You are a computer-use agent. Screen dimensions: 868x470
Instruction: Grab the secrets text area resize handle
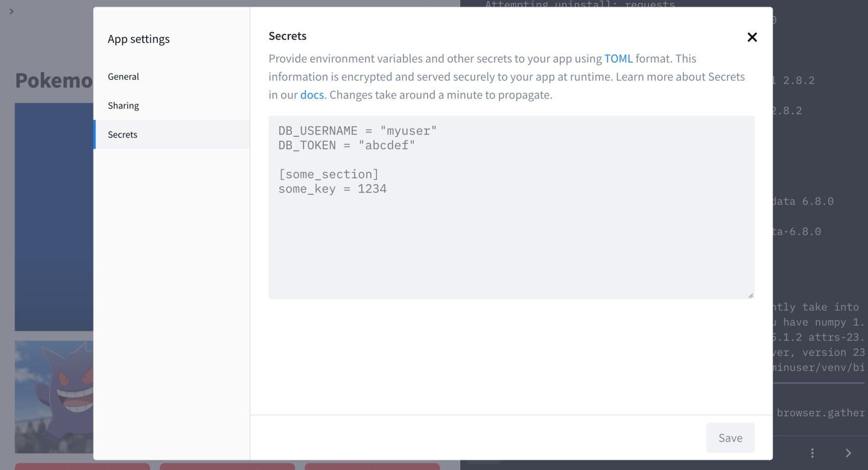[x=750, y=295]
